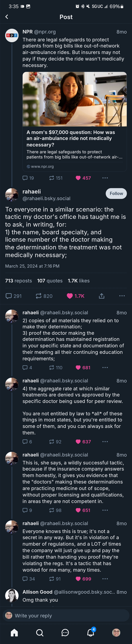Open Notifications bell with badge 4

click(91, 632)
